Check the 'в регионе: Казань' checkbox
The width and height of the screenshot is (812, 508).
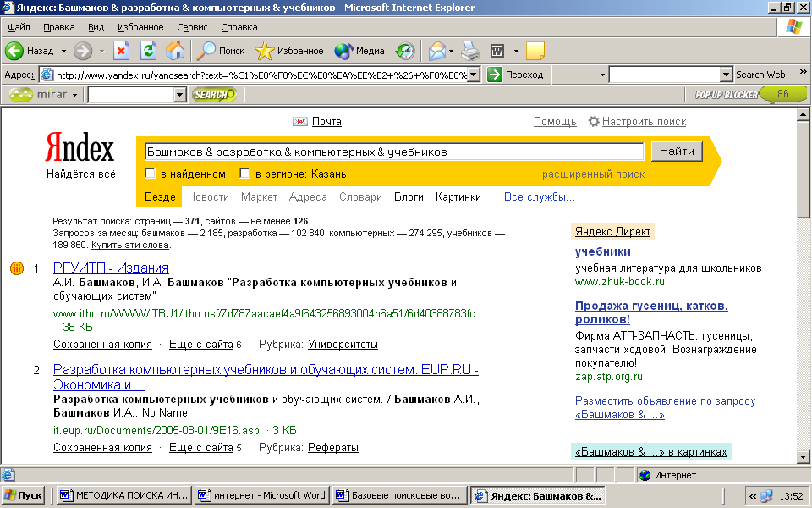tap(245, 173)
